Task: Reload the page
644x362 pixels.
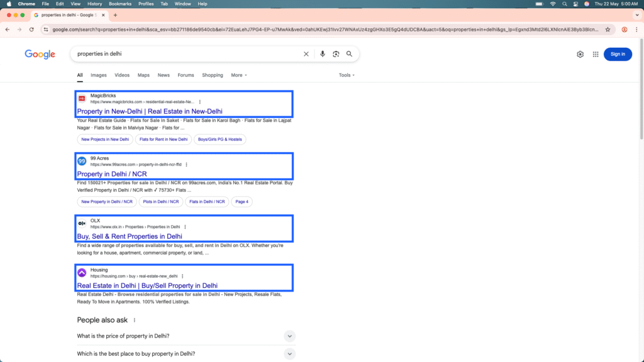Action: tap(31, 30)
